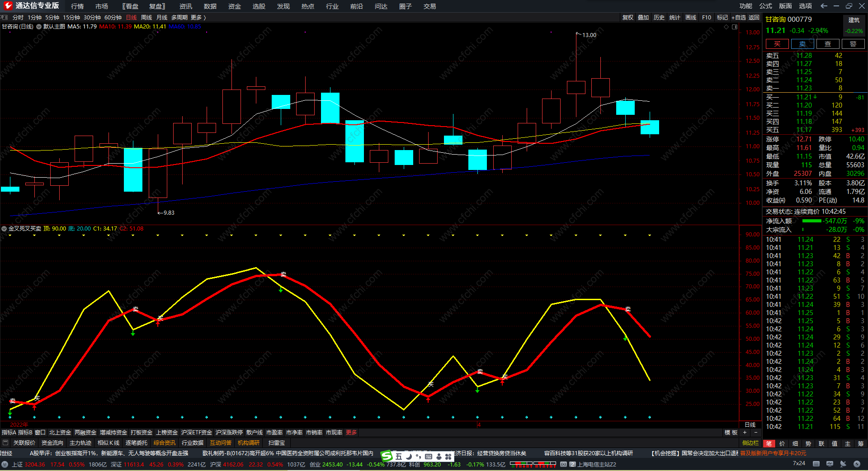
Task: Click the user icon on input toolbar
Action: point(439,457)
